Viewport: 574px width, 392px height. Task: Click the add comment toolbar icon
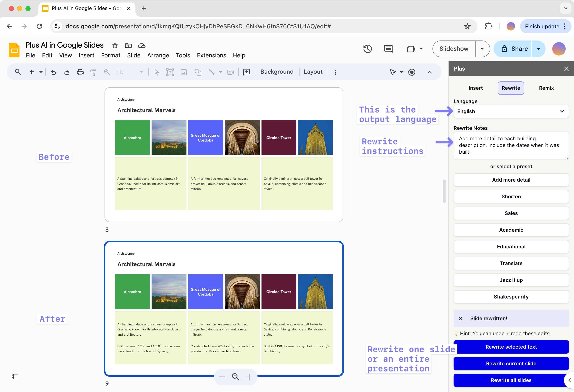pos(246,72)
